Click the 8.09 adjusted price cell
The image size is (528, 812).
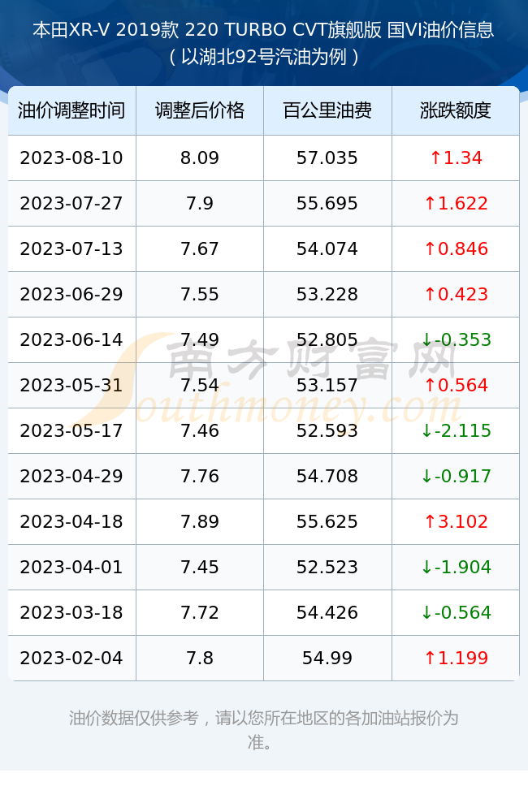point(200,158)
